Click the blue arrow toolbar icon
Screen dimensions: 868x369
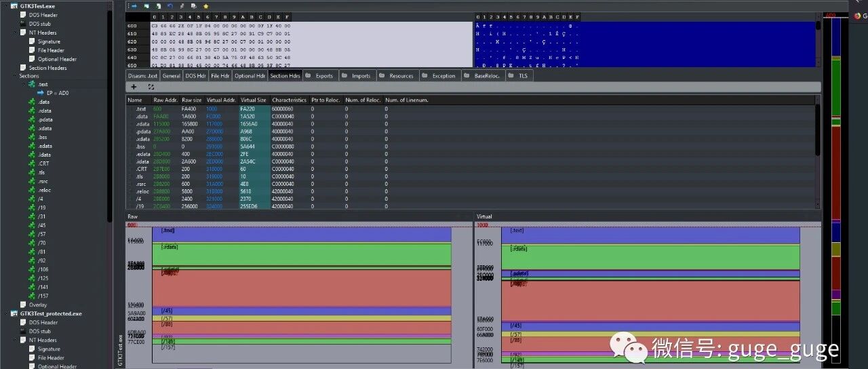pyautogui.click(x=134, y=6)
